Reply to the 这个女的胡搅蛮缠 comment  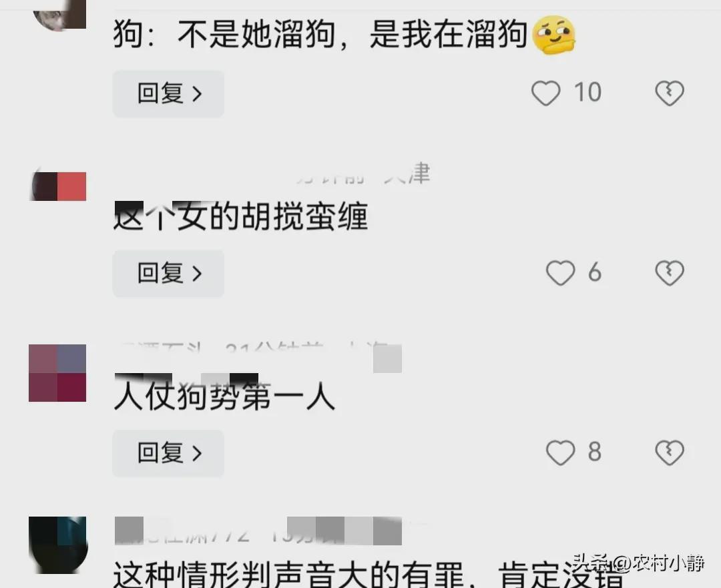pos(168,273)
